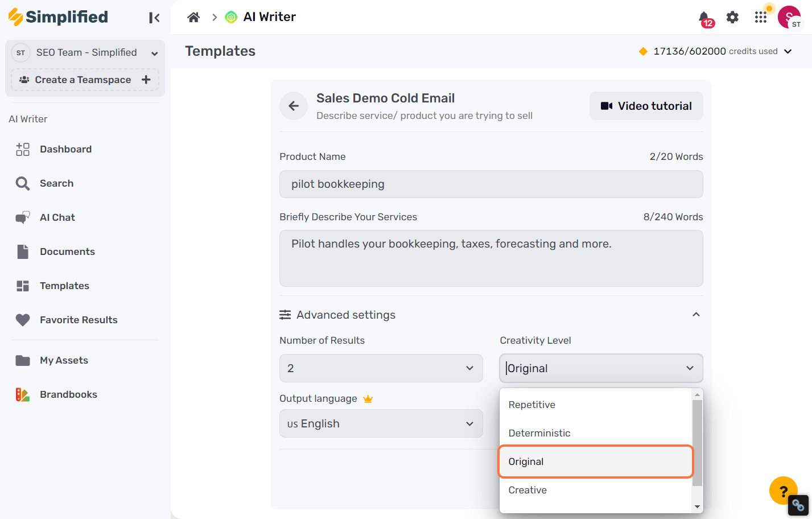Expand the SEO Team - Simplified workspace selector

point(85,53)
